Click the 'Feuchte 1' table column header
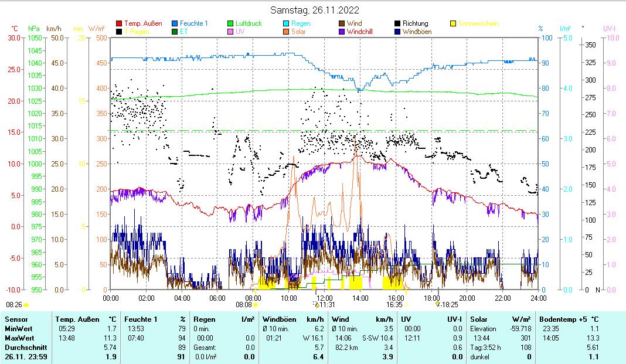This screenshot has height=364, width=626. [141, 319]
